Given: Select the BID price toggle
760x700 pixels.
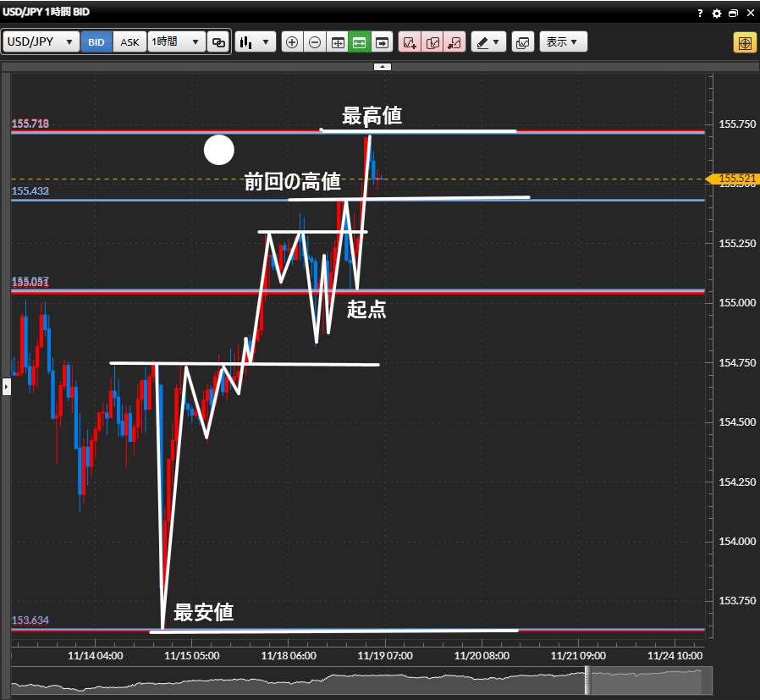Looking at the screenshot, I should pos(96,42).
